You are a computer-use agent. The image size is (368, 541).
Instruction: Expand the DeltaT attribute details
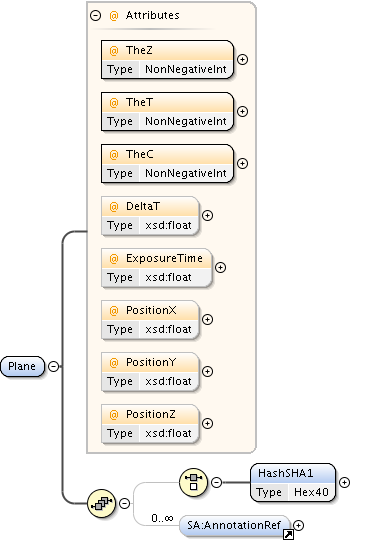(x=207, y=215)
